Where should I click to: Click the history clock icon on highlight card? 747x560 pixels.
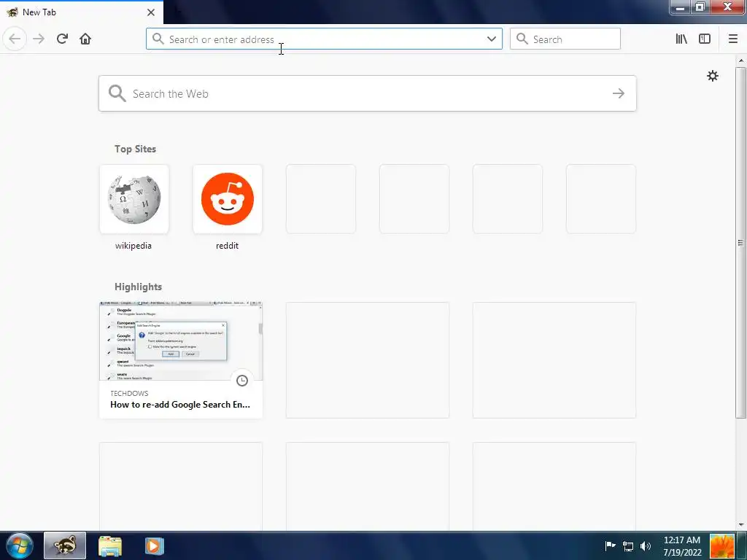coord(242,381)
